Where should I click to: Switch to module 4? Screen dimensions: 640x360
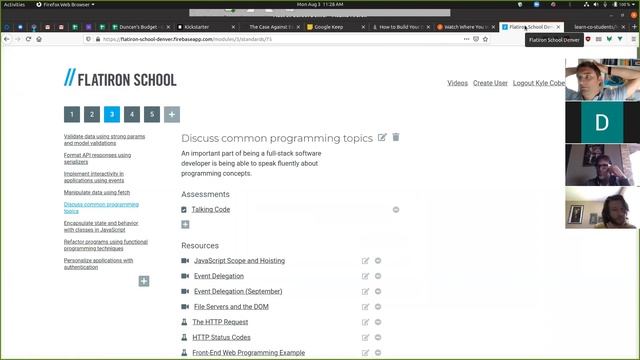click(x=132, y=114)
